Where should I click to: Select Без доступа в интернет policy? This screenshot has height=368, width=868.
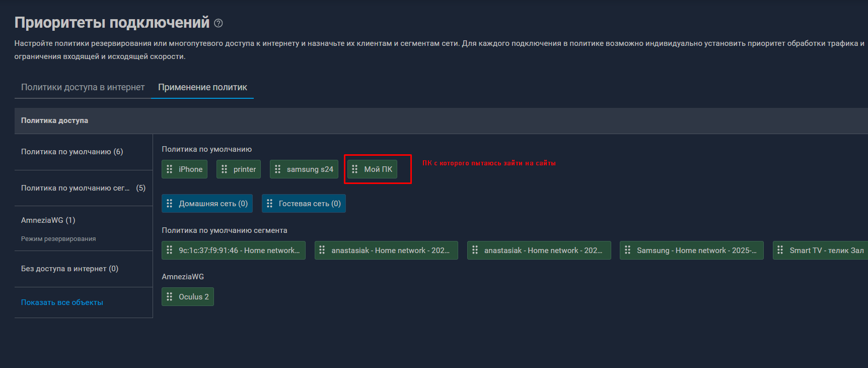pos(69,269)
